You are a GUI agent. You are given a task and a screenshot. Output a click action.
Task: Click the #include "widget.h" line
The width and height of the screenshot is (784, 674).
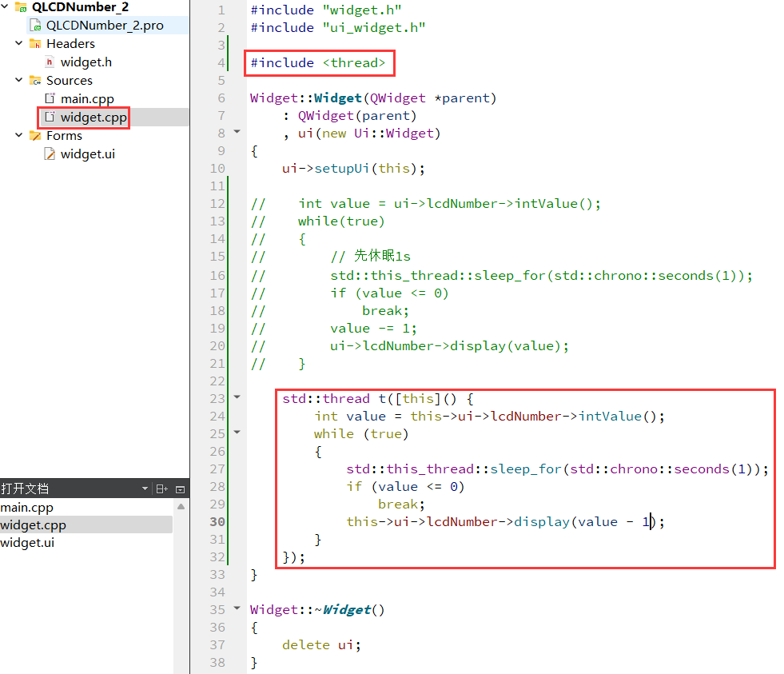tap(326, 10)
